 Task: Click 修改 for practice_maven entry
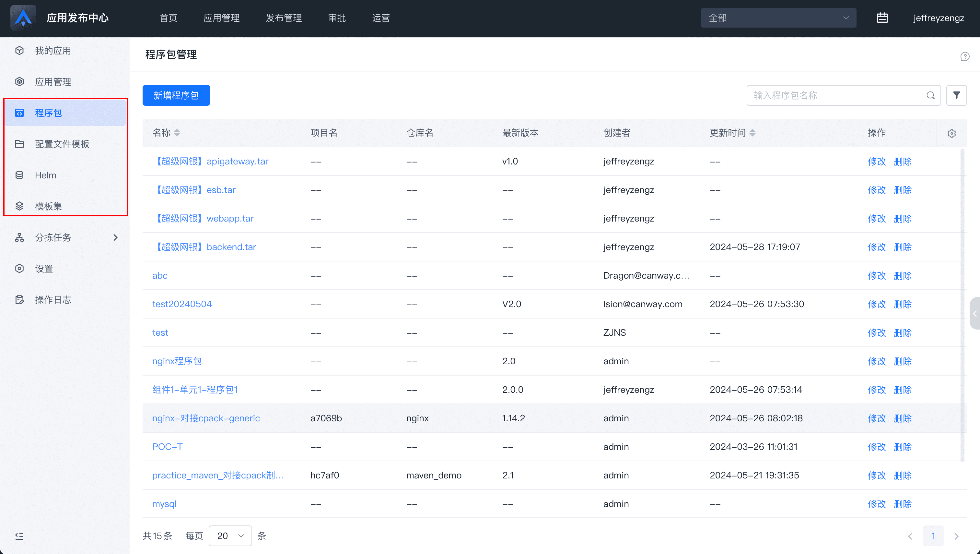pos(876,475)
